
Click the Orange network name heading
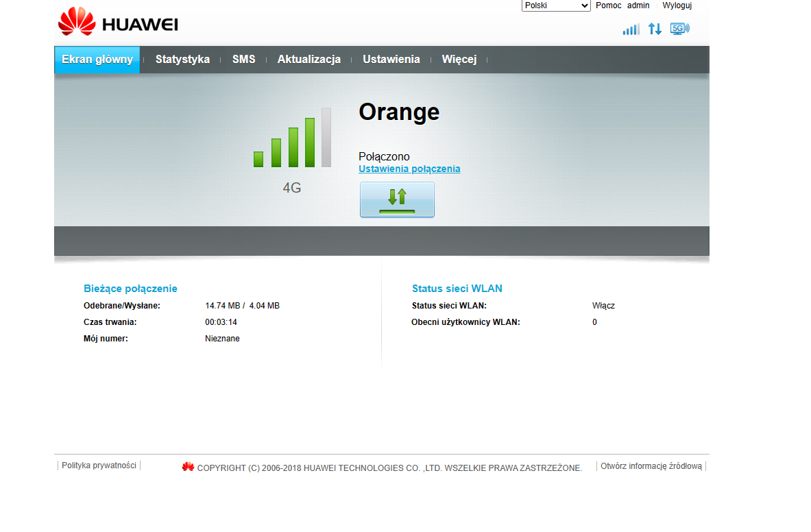point(399,112)
